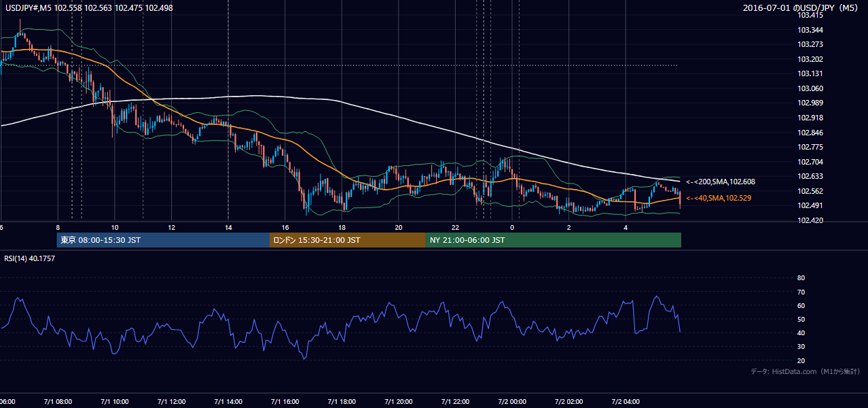Click RSI scale value 70
868x408 pixels.
click(x=801, y=292)
